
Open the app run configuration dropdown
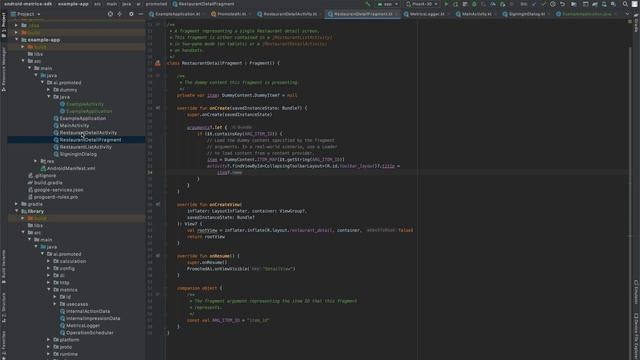(x=387, y=4)
